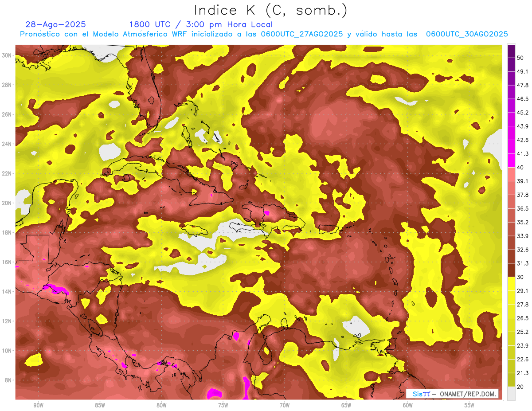
Task: Click the 16N latitude label
Action: point(6,262)
